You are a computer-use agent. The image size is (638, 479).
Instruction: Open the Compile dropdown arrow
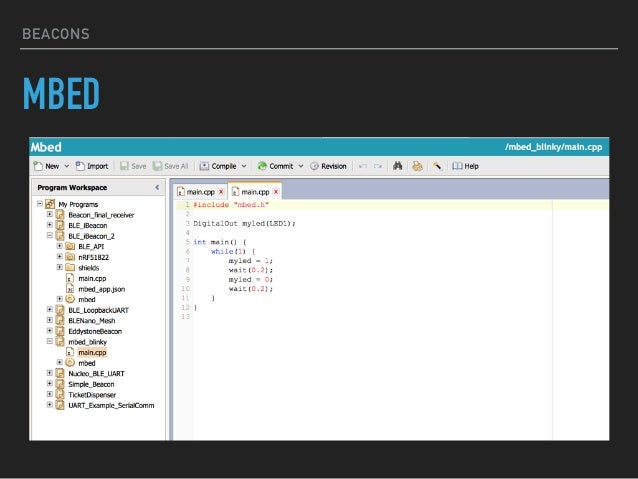(x=243, y=166)
